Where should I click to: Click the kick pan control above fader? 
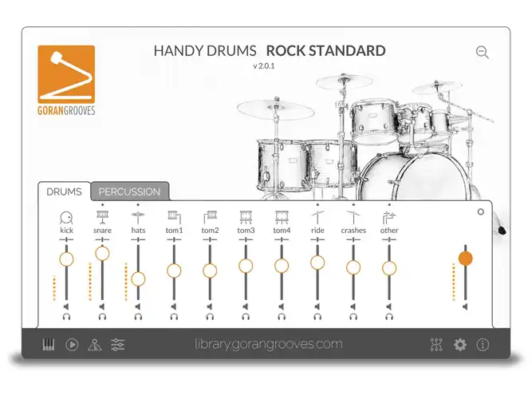(66, 239)
